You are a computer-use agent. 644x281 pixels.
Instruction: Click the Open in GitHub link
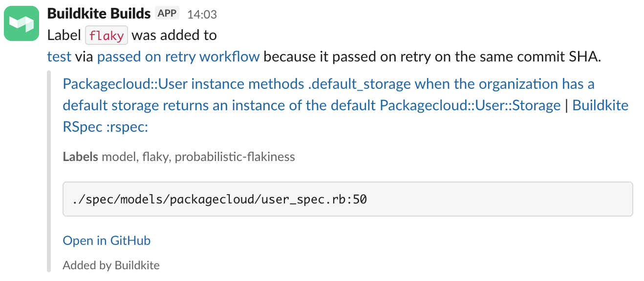coord(106,241)
